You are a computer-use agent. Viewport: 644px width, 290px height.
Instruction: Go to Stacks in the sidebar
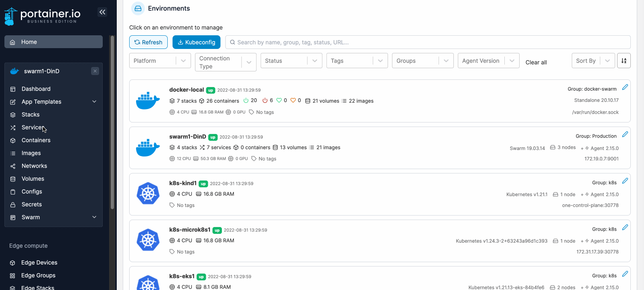(x=30, y=114)
